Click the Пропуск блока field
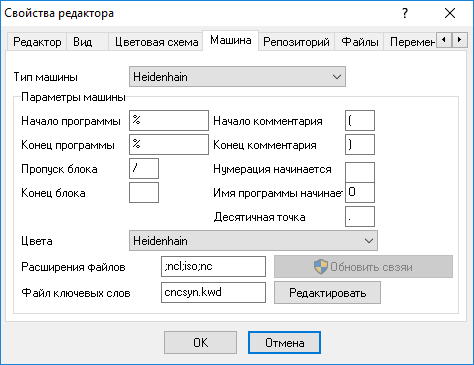 (144, 168)
